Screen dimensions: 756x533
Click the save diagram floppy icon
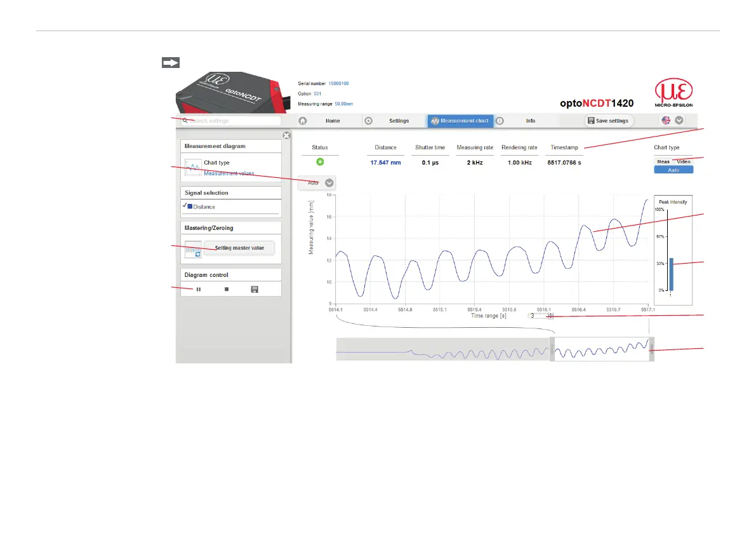coord(255,290)
